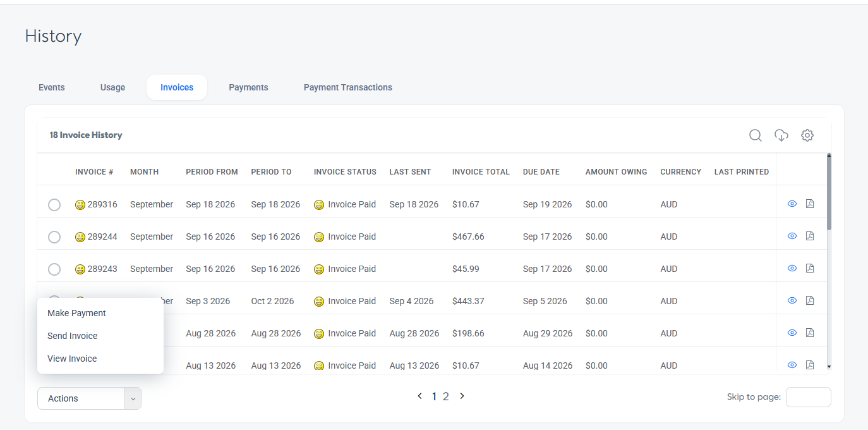Go to previous page with left chevron
Viewport: 868px width, 430px height.
[419, 396]
